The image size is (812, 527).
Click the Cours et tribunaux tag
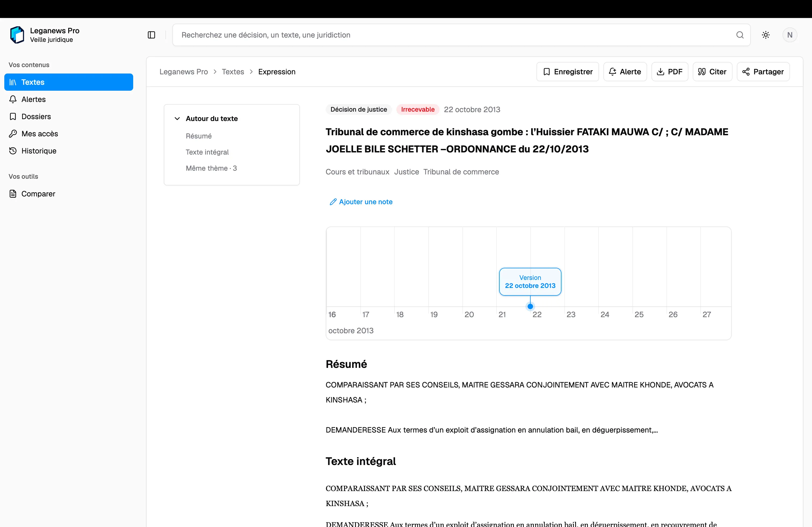[357, 172]
